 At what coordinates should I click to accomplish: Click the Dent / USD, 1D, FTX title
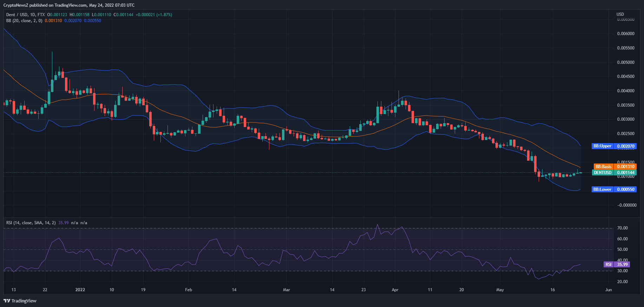coord(25,15)
